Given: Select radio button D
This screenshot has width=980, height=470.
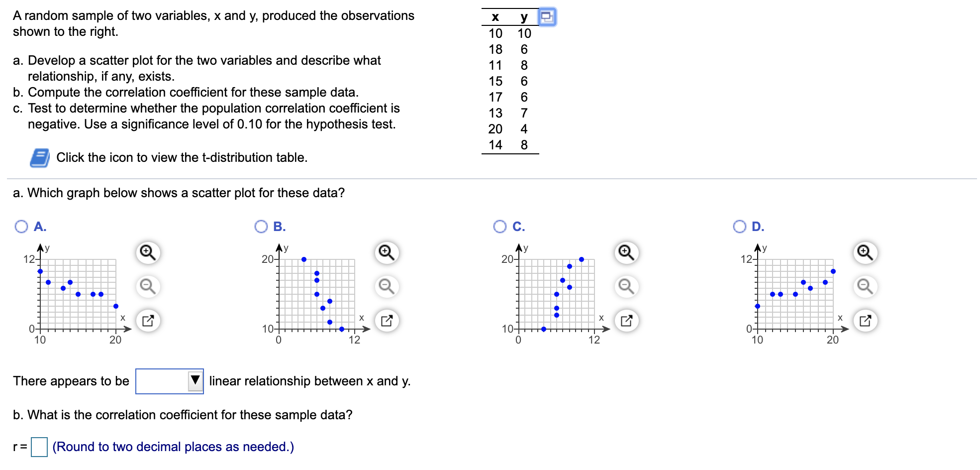Looking at the screenshot, I should [x=740, y=227].
